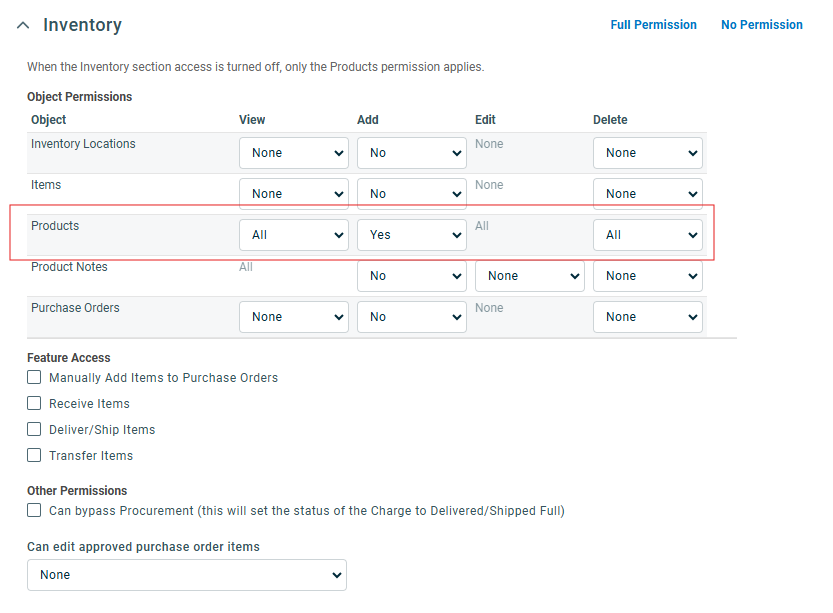Open the Delete dropdown for Items
Viewport: 833px width, 613px height.
coord(647,193)
